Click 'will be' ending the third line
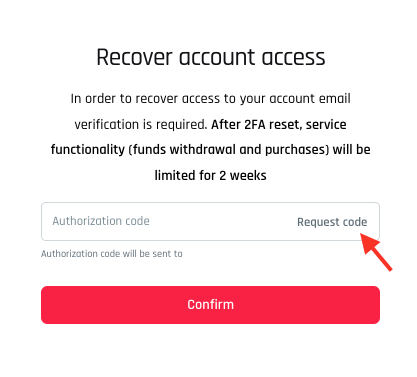 click(352, 149)
